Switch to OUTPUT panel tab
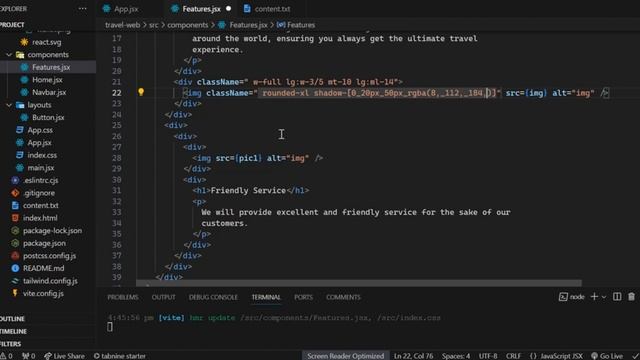 (x=163, y=297)
